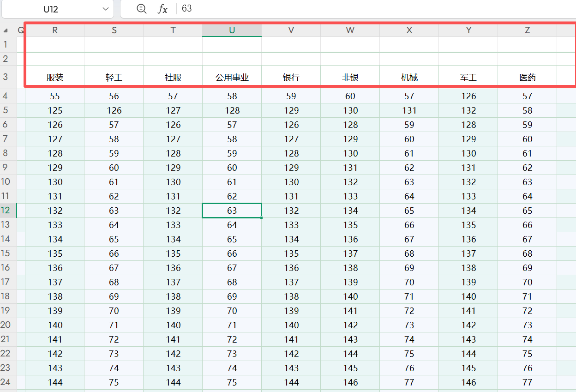Click the 公用事业 header cell

tap(232, 78)
